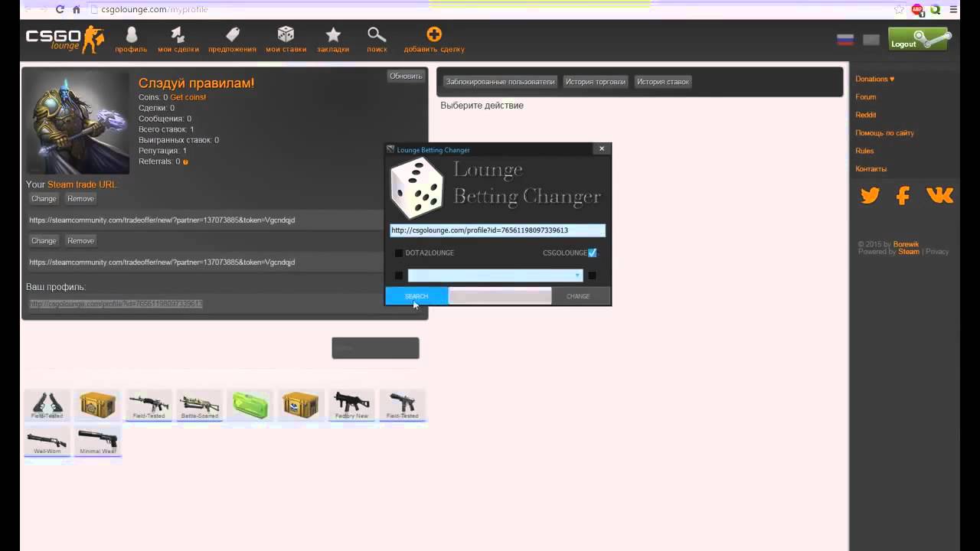Open the Twitter icon in sidebar
This screenshot has width=980, height=551.
tap(870, 196)
